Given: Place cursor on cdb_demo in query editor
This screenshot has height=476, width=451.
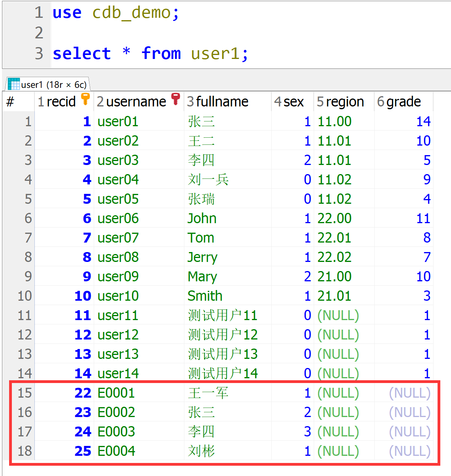Looking at the screenshot, I should 131,13.
